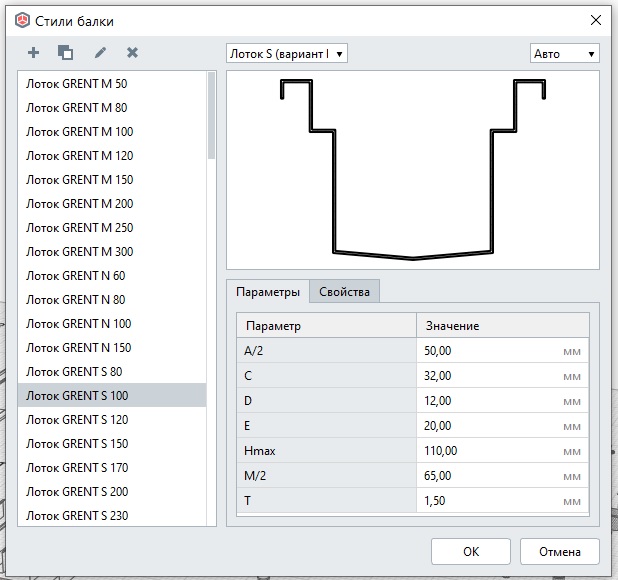Close the Стили балки dialog
The height and width of the screenshot is (580, 618).
coord(596,20)
